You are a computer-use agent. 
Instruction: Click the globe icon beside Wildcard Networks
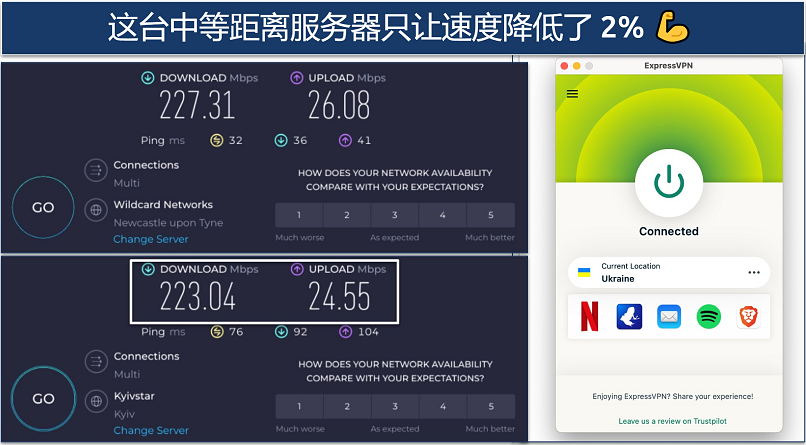pos(96,210)
